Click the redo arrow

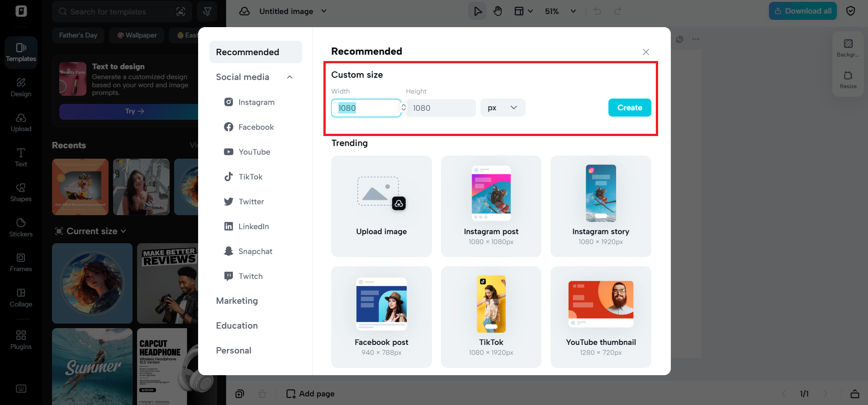[618, 11]
